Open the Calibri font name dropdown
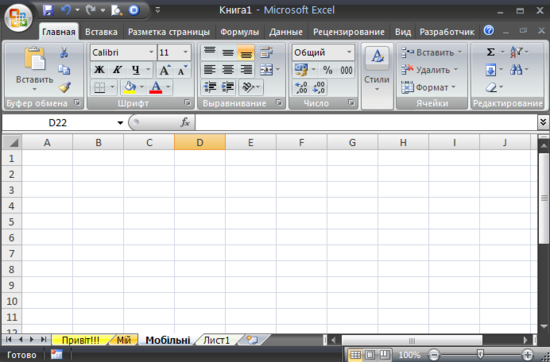Image resolution: width=550 pixels, height=362 pixels. point(151,52)
